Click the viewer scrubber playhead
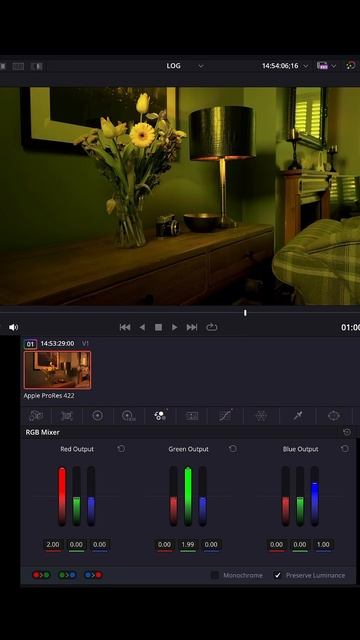This screenshot has width=360, height=640. click(245, 313)
